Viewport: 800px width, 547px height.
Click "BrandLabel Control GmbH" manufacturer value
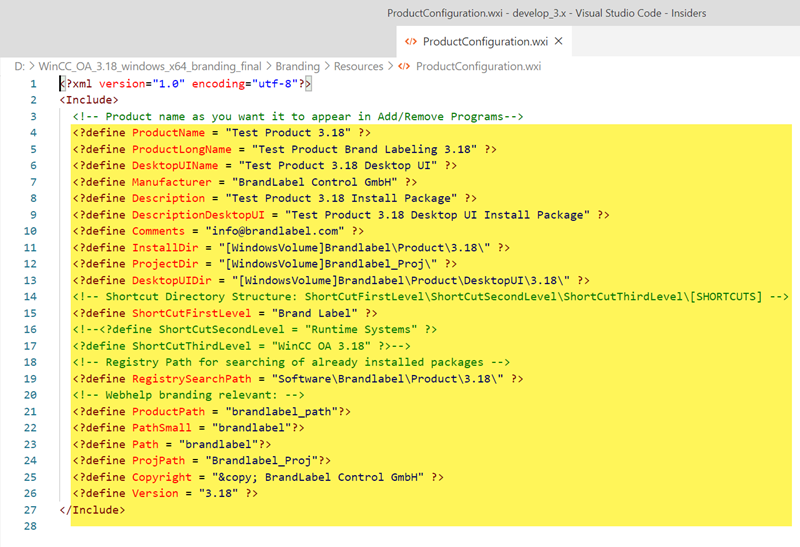pos(315,182)
